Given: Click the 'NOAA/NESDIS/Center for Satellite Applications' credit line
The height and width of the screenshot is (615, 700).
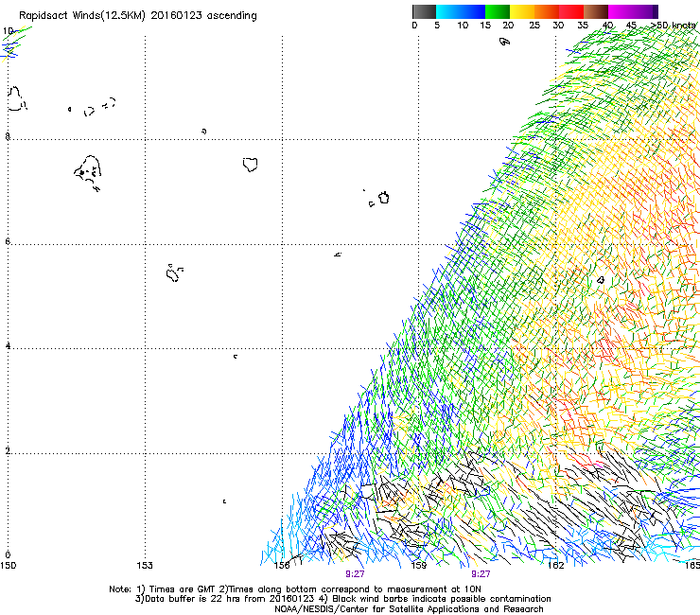Looking at the screenshot, I should coord(409,609).
